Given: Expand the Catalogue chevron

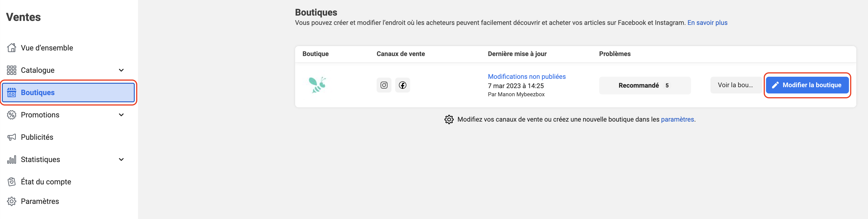Looking at the screenshot, I should [x=121, y=70].
